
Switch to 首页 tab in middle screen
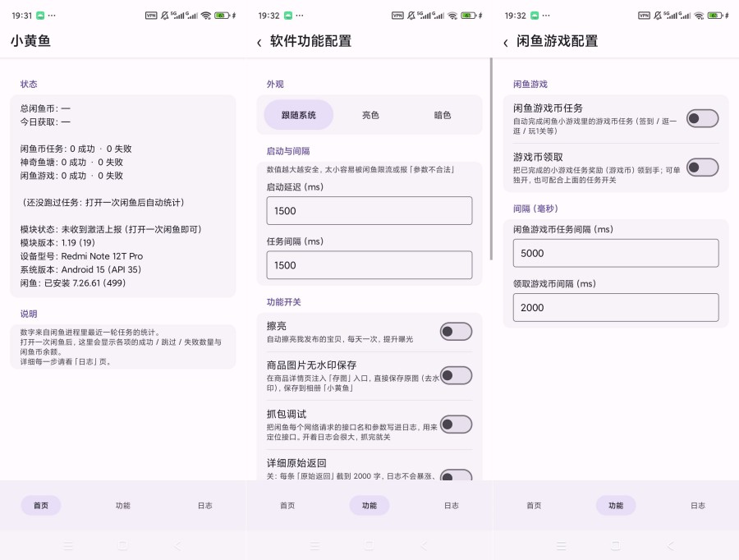click(287, 505)
